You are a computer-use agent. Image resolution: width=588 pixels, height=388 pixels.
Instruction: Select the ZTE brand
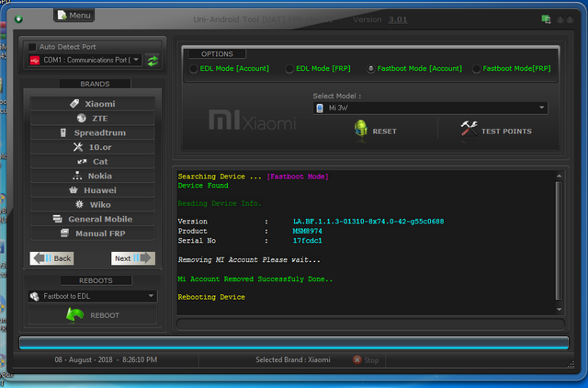pyautogui.click(x=92, y=119)
